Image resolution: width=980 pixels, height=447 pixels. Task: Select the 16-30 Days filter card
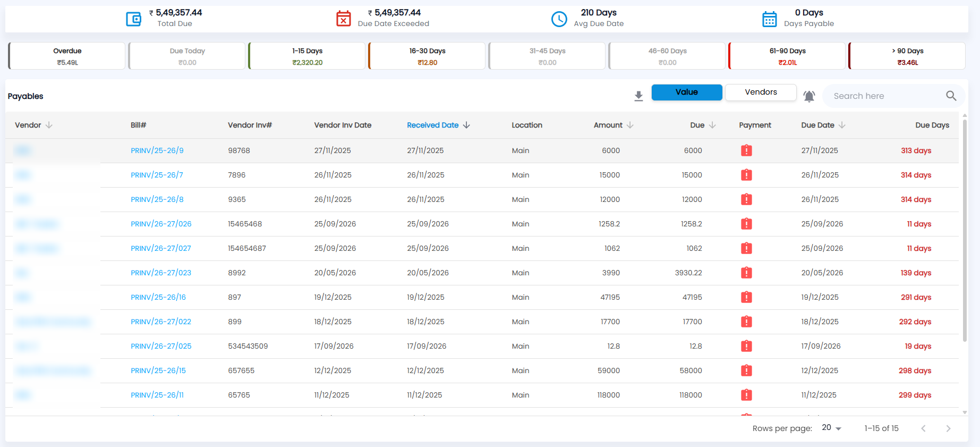tap(427, 56)
